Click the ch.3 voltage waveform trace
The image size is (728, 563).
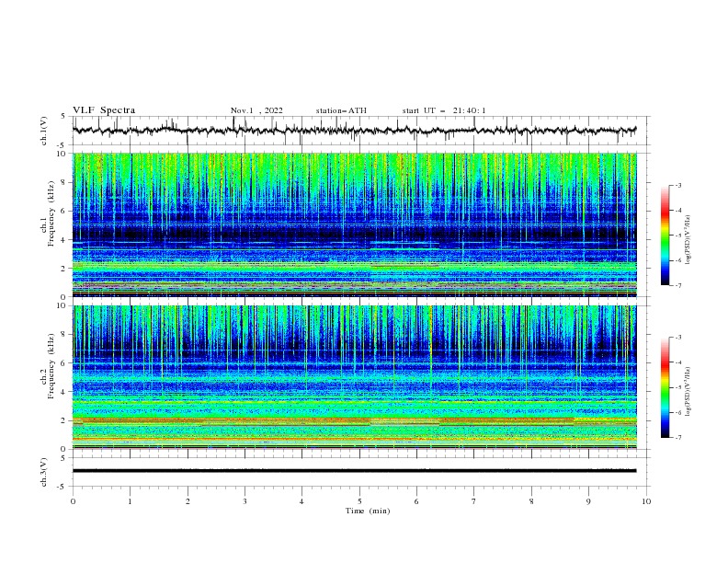pyautogui.click(x=354, y=471)
